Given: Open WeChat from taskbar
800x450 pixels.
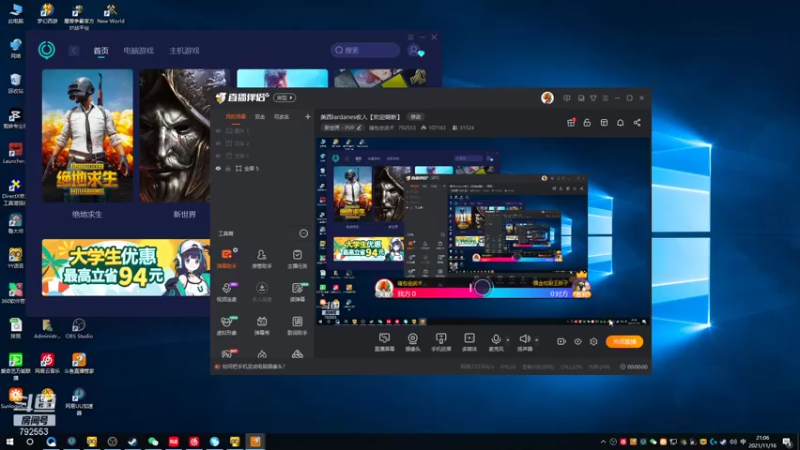Looking at the screenshot, I should click(x=153, y=442).
